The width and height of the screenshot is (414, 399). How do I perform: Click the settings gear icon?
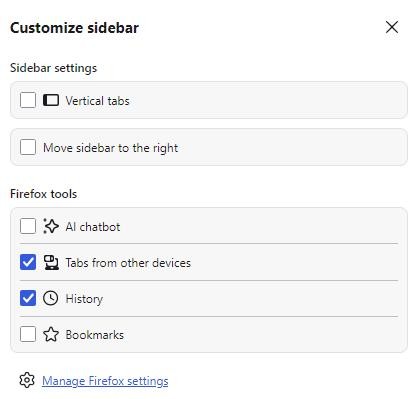pos(27,380)
